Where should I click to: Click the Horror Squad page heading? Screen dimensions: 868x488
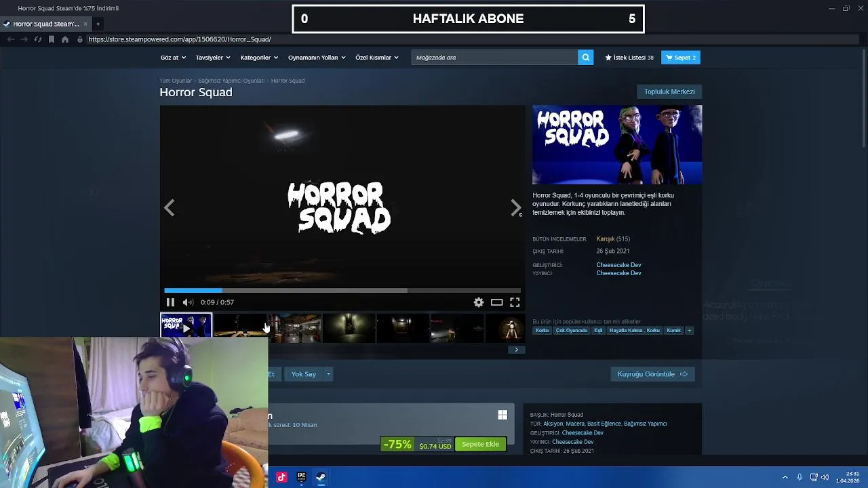[196, 92]
